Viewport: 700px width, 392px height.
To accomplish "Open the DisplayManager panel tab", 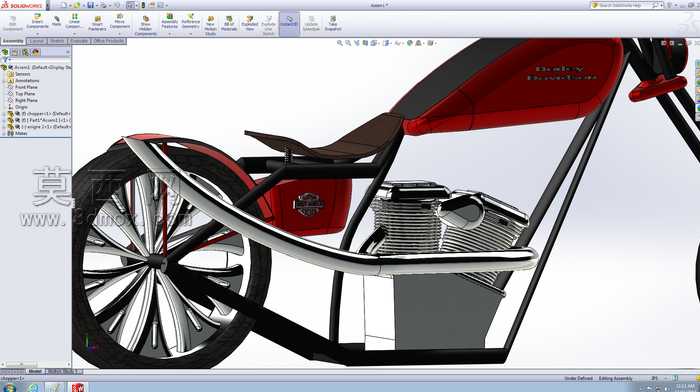I will pyautogui.click(x=36, y=52).
